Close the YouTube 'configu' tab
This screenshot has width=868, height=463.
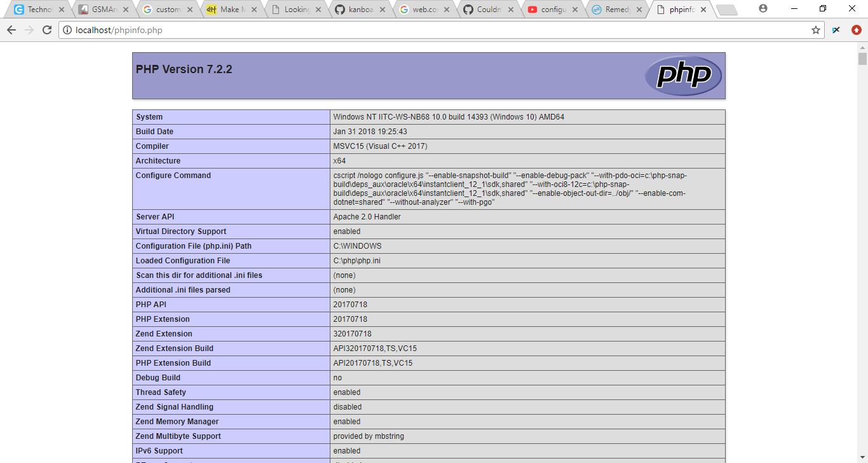[575, 10]
